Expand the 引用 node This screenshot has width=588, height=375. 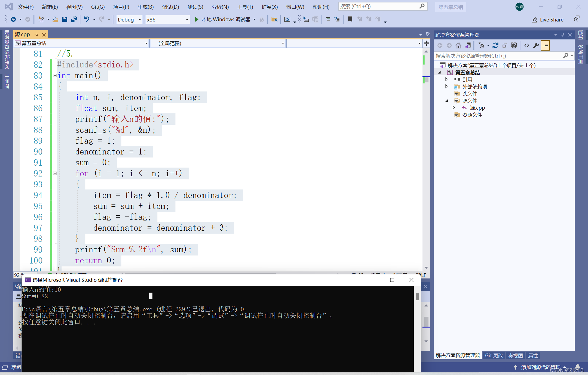pos(446,79)
